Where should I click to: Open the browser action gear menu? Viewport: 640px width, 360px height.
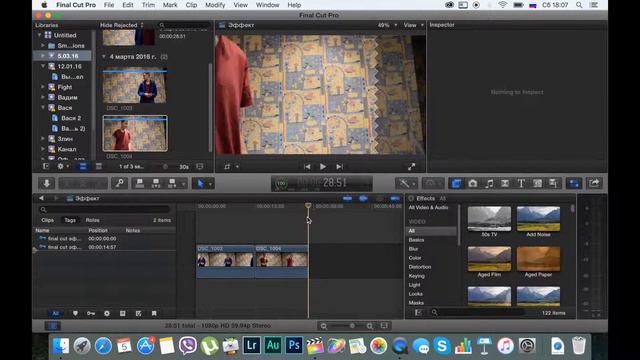click(x=62, y=167)
